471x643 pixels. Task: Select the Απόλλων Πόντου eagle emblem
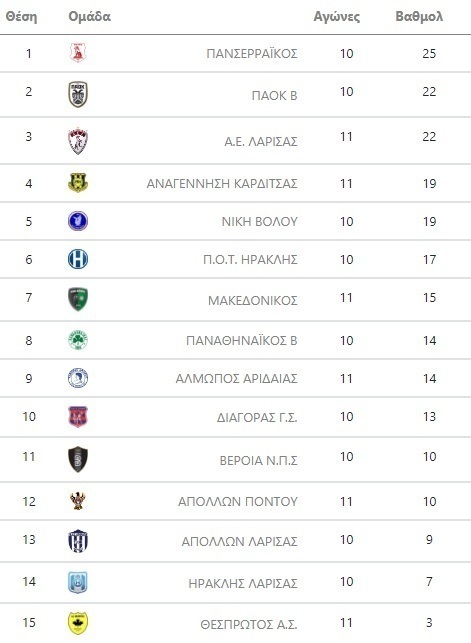point(78,501)
